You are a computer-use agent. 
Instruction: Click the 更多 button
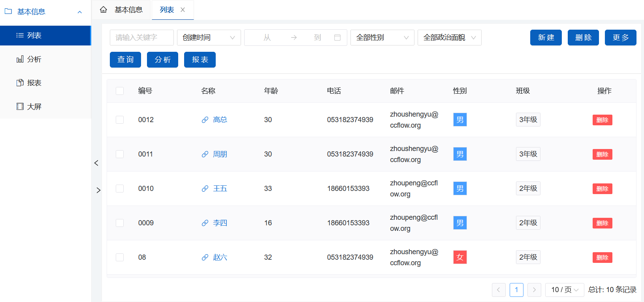pyautogui.click(x=621, y=38)
